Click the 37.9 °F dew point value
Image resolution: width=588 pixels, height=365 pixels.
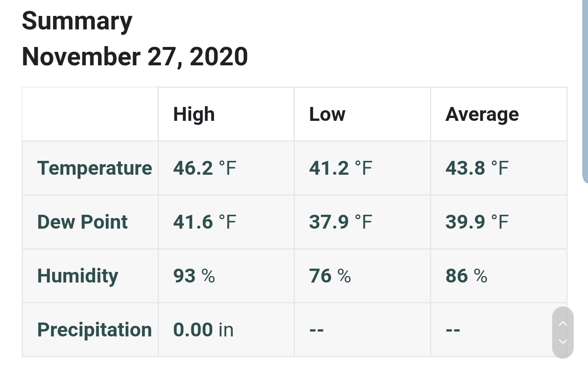coord(341,222)
